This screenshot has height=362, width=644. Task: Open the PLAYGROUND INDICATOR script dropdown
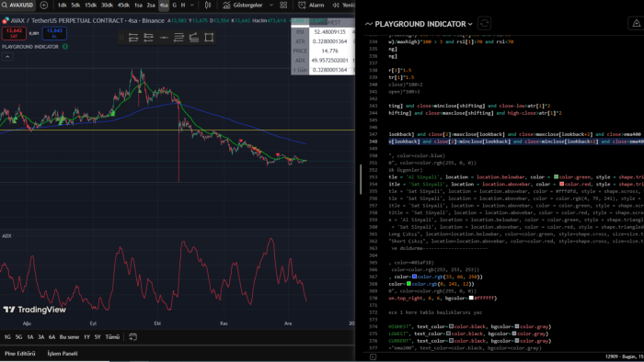coord(419,24)
